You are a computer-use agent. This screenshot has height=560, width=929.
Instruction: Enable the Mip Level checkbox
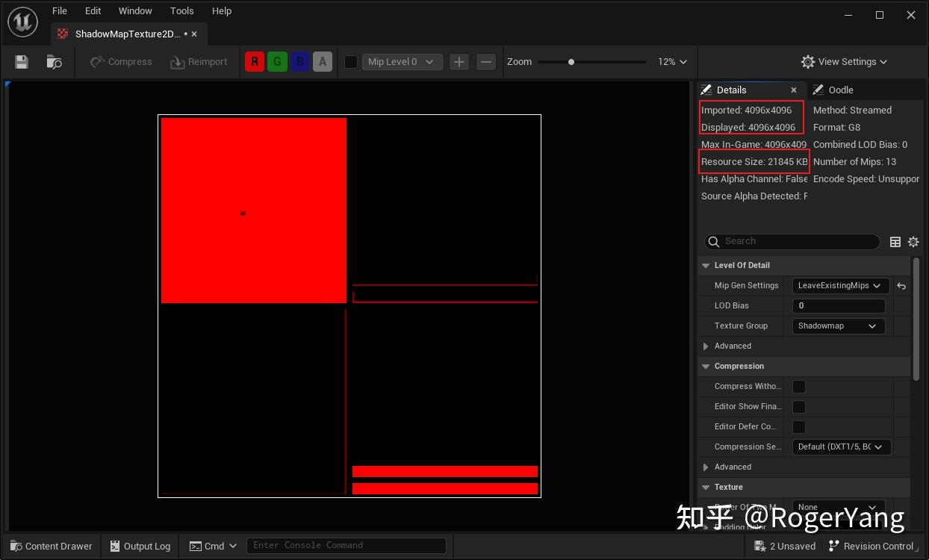point(350,62)
